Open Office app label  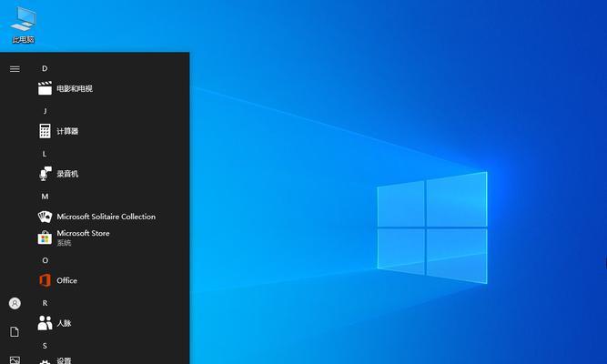click(x=66, y=280)
